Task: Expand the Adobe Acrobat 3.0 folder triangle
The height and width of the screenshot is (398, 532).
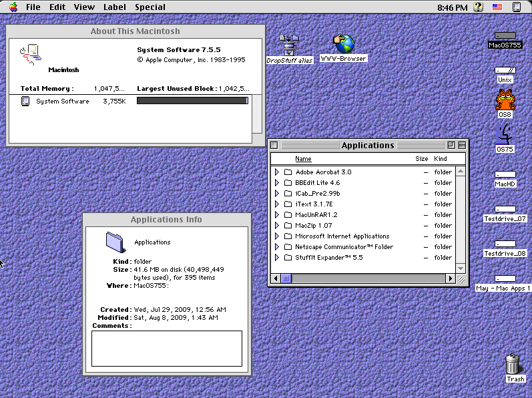Action: pos(277,172)
